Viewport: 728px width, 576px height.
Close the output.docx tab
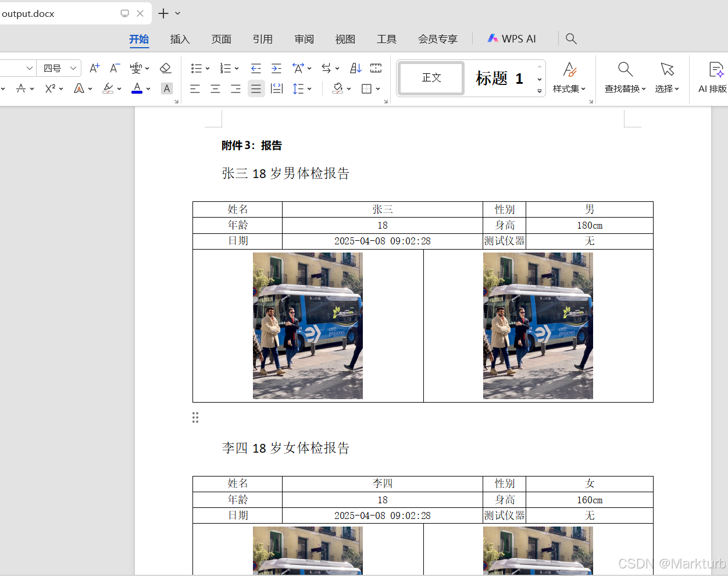pos(140,13)
